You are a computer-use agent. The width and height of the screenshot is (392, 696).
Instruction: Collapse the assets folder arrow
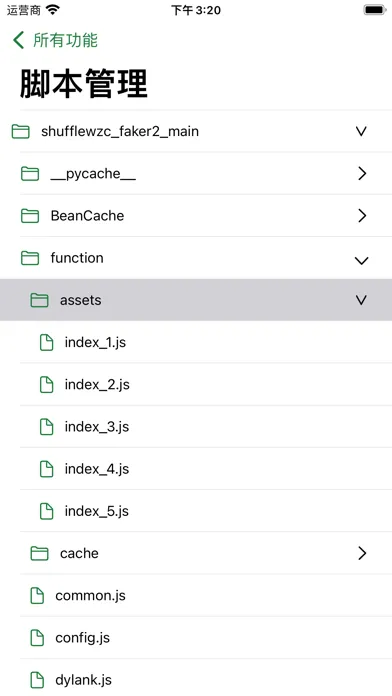pyautogui.click(x=361, y=300)
